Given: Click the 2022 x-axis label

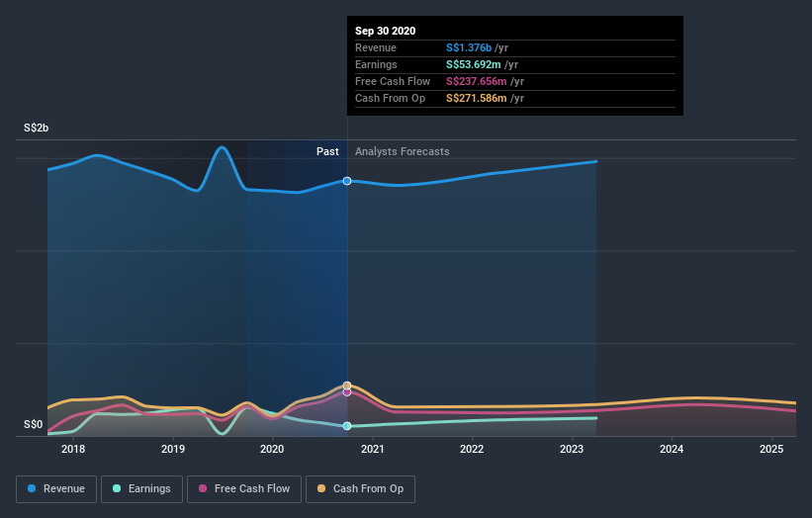Looking at the screenshot, I should click(x=472, y=449).
